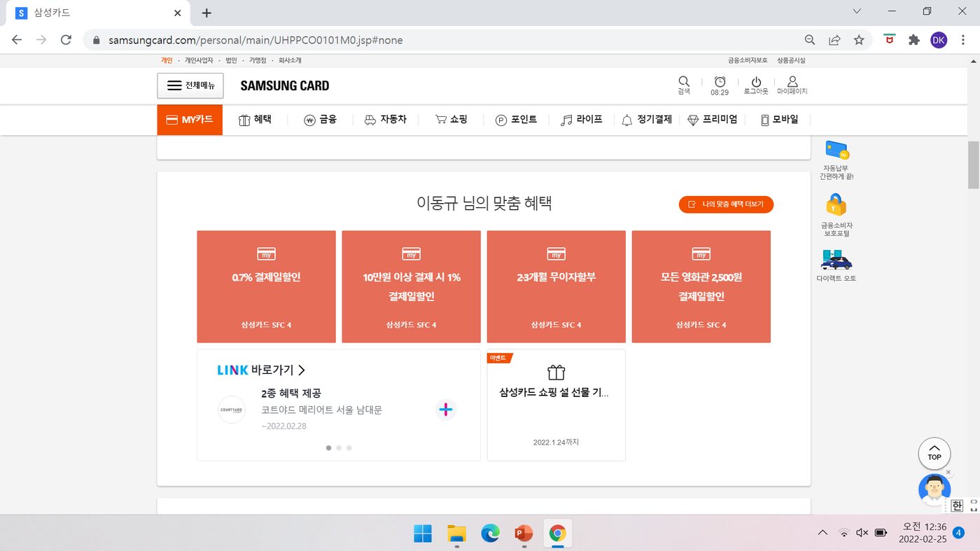Viewport: 980px width, 551px height.
Task: Open 마이페이지 person icon
Action: [792, 85]
